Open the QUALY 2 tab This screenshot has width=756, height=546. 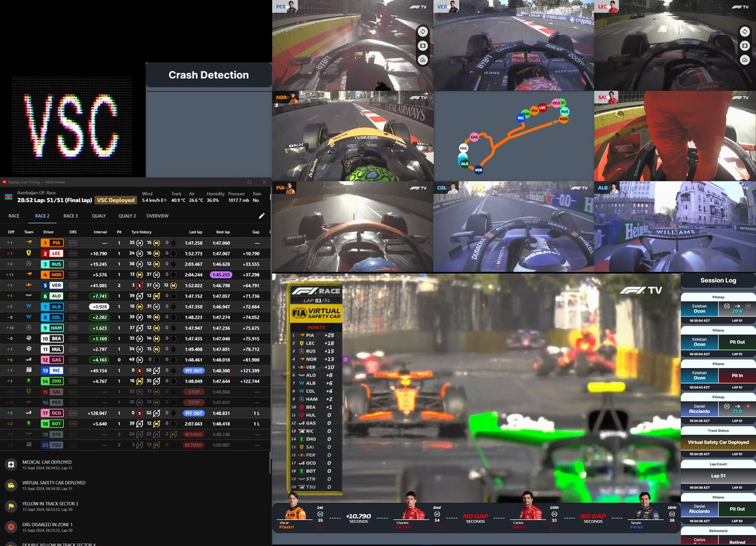coord(127,216)
